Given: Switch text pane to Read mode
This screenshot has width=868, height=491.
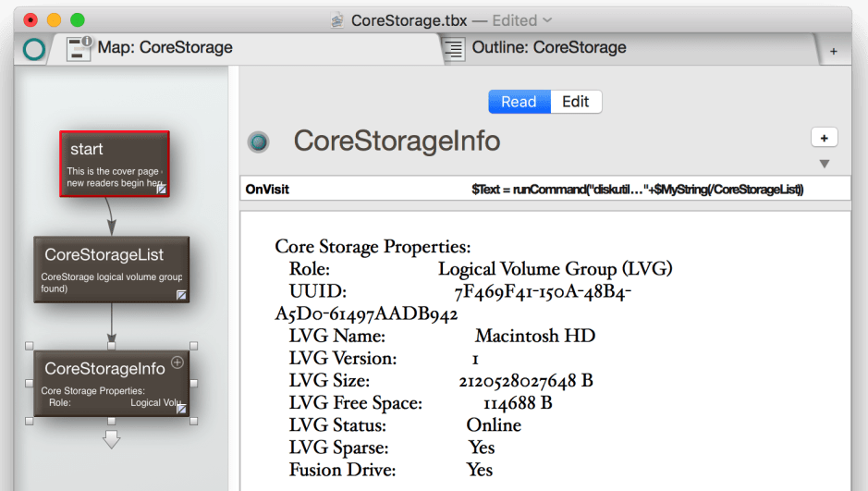Looking at the screenshot, I should (x=519, y=102).
